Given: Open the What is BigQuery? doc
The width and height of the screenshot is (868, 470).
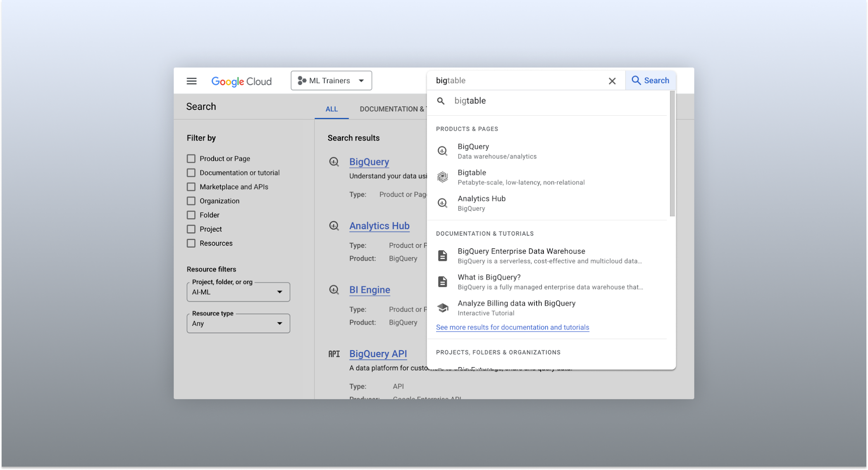Looking at the screenshot, I should click(547, 282).
